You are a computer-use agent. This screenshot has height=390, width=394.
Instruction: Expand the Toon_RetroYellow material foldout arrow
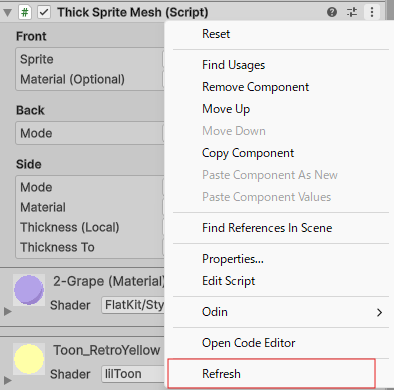pyautogui.click(x=7, y=380)
